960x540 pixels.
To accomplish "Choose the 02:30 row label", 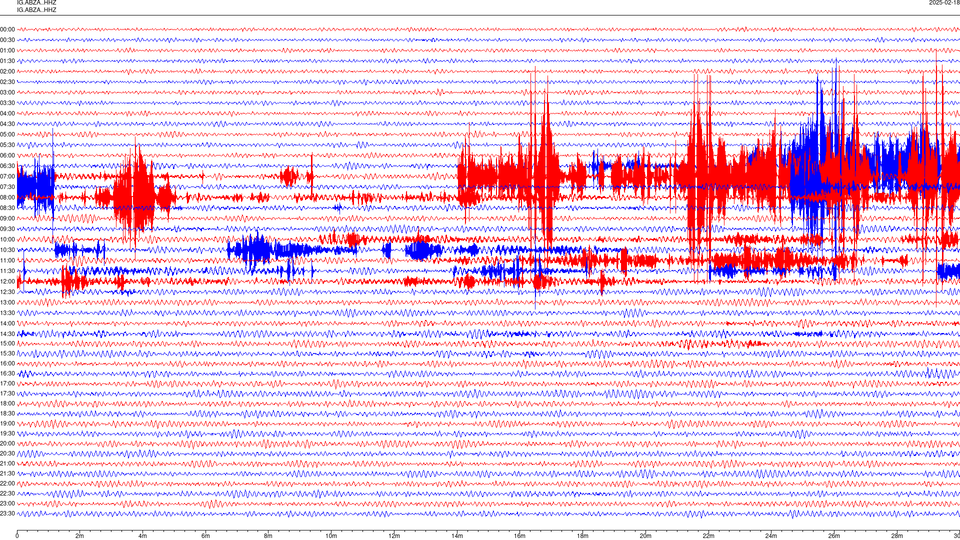I will 7,81.
